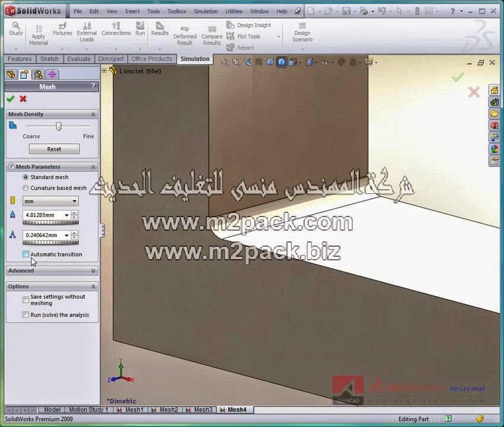Open the Design Library in task pane
The image size is (504, 427).
[495, 102]
